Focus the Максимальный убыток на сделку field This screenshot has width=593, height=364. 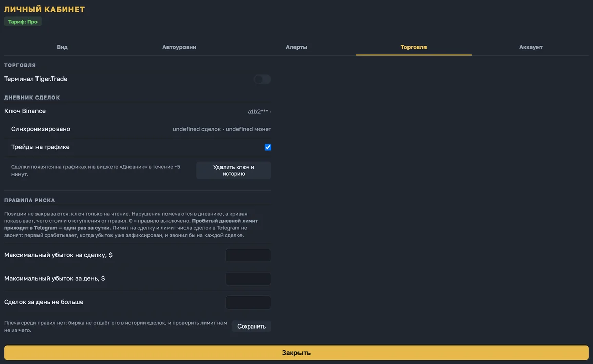(248, 255)
